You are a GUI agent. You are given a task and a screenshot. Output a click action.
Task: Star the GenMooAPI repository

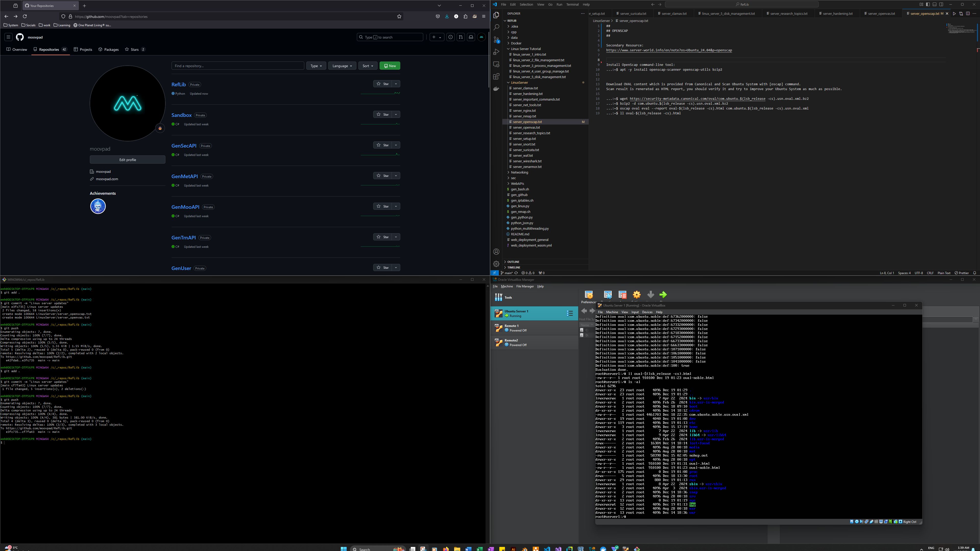pos(383,206)
